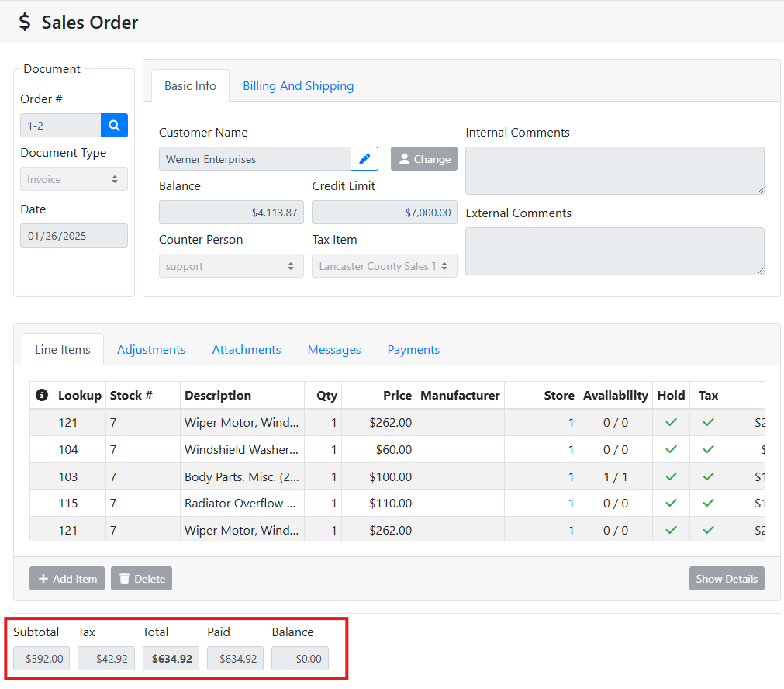Click the order number search magnifier icon
784x689 pixels.
click(114, 126)
